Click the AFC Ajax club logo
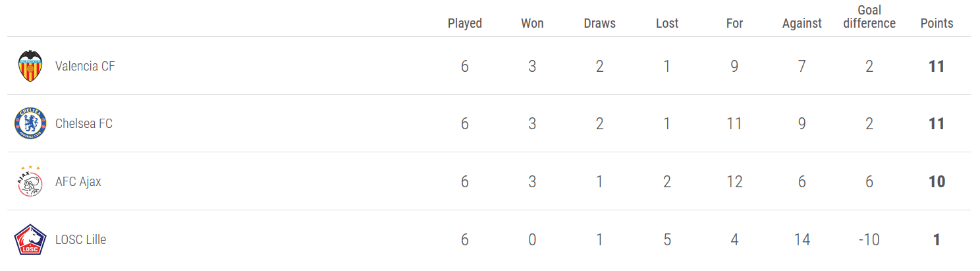Image resolution: width=980 pixels, height=271 pixels. tap(30, 181)
